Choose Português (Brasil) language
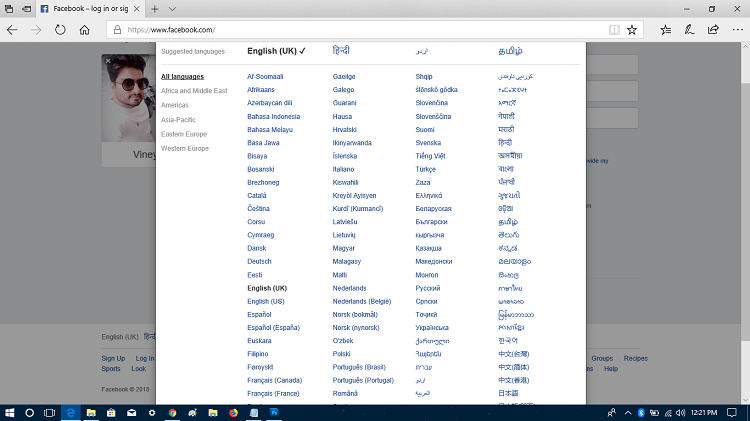This screenshot has height=421, width=750. (x=359, y=367)
